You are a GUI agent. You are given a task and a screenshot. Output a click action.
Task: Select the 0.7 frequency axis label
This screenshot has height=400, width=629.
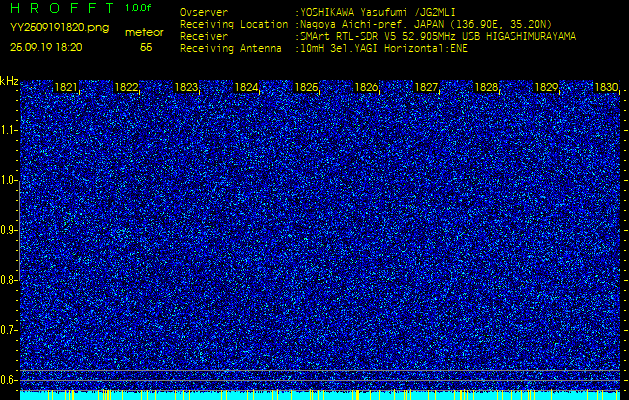9,329
